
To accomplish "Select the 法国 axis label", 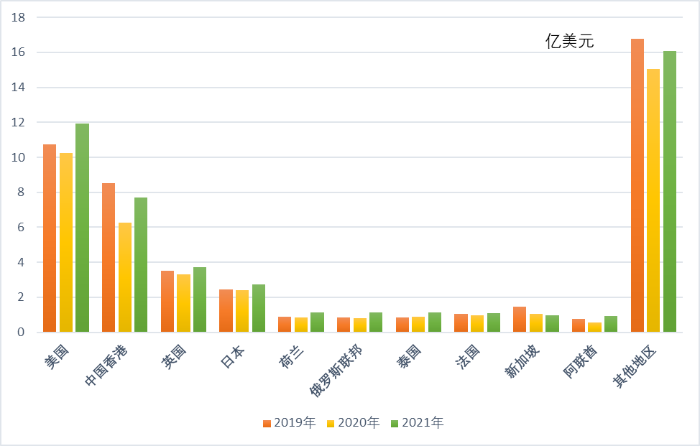I will pyautogui.click(x=467, y=356).
